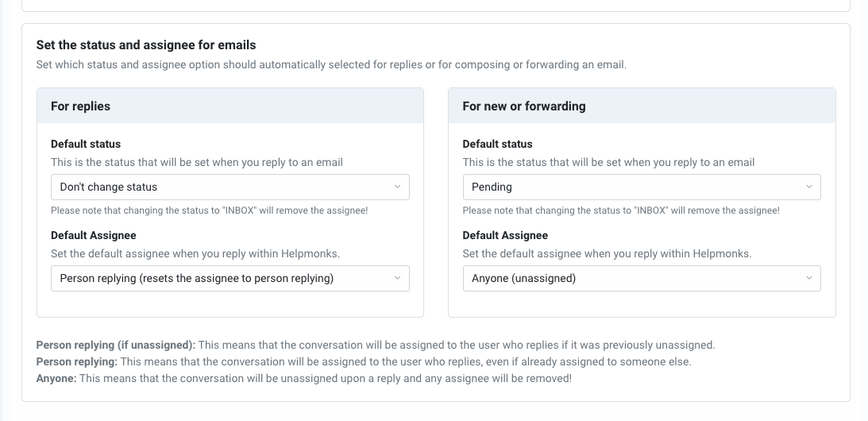Click the "Default Assignee" label under For replies

click(x=94, y=235)
